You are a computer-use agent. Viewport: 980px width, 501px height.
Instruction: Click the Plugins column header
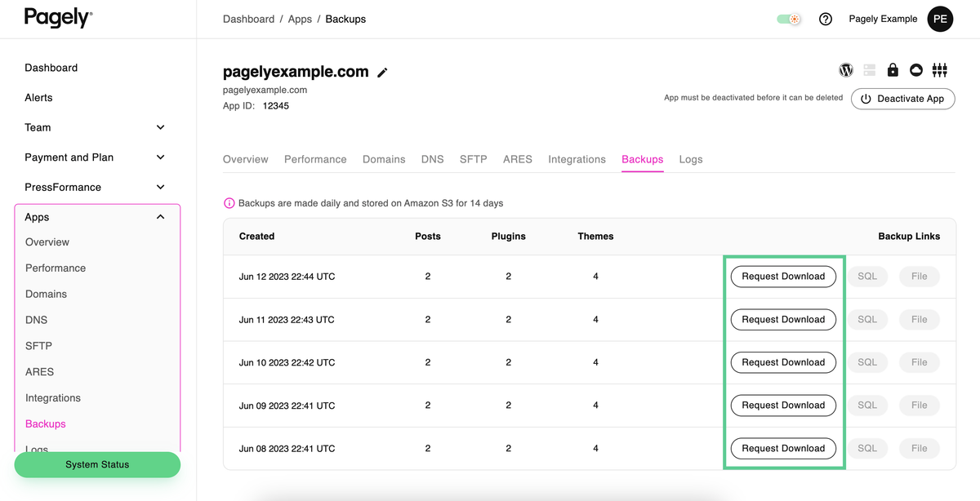pyautogui.click(x=509, y=236)
